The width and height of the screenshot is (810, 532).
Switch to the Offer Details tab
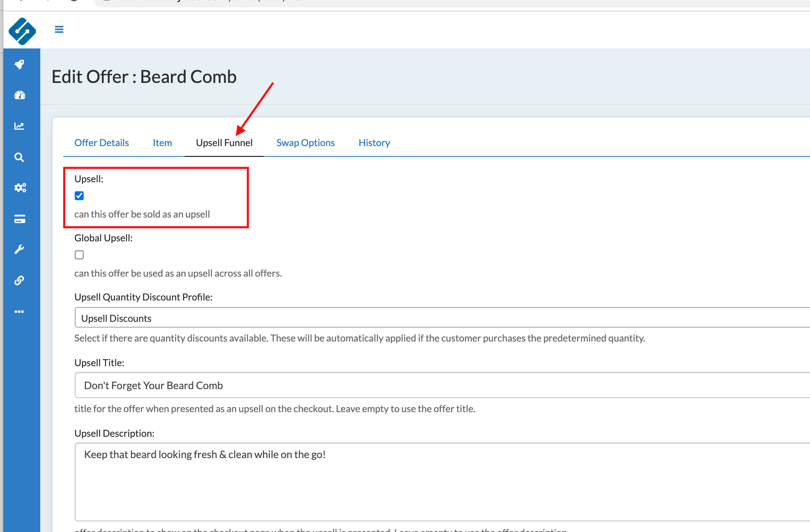click(x=101, y=143)
